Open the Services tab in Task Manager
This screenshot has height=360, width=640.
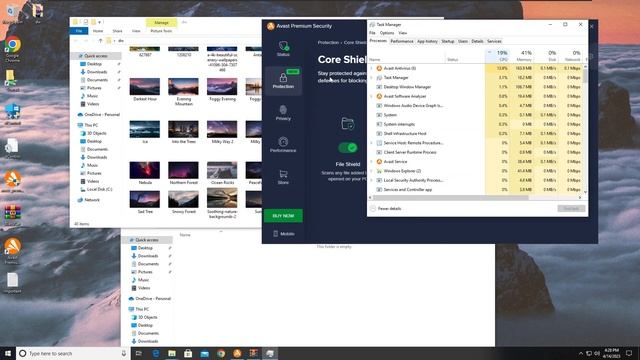tap(494, 41)
